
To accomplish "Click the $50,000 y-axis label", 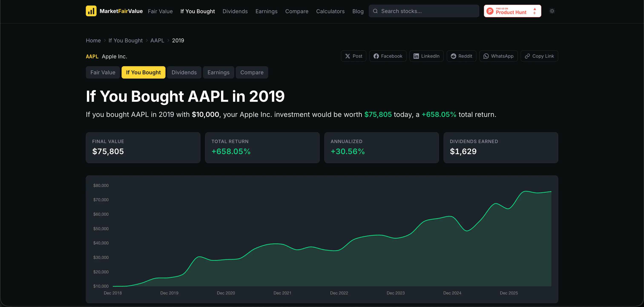I will tap(101, 228).
